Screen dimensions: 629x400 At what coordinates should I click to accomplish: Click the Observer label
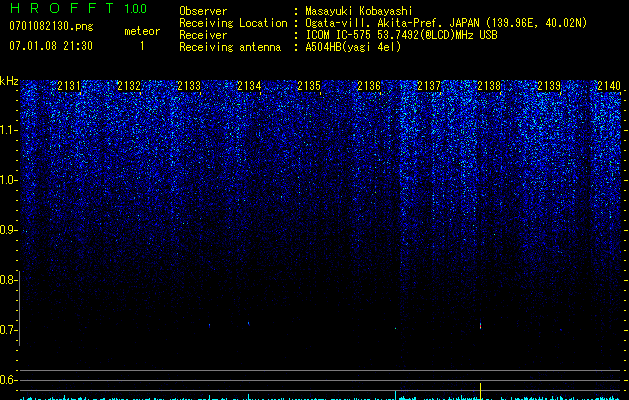point(203,11)
